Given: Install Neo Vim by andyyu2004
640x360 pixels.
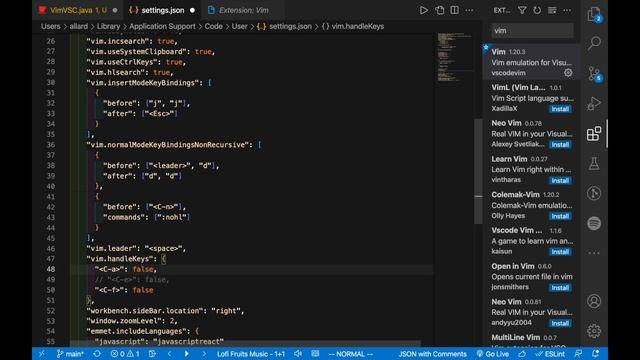Looking at the screenshot, I should (560, 323).
